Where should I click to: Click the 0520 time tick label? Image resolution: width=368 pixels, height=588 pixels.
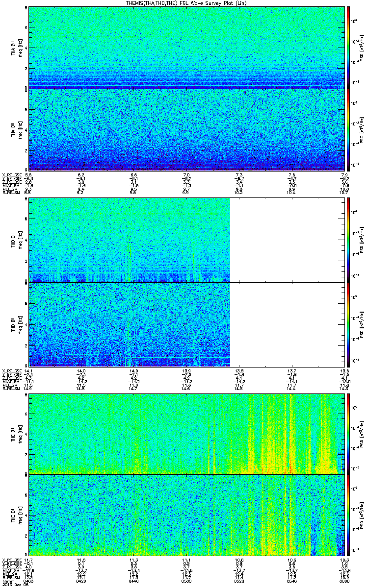click(239, 581)
